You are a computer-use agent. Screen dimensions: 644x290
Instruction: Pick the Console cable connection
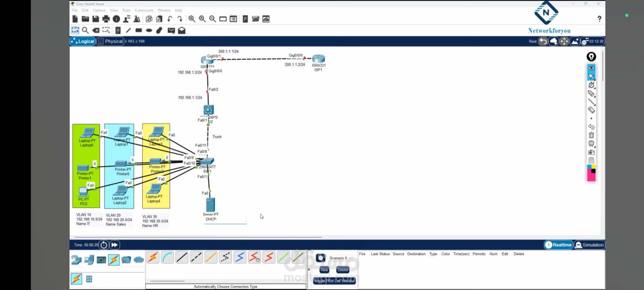pyautogui.click(x=167, y=258)
